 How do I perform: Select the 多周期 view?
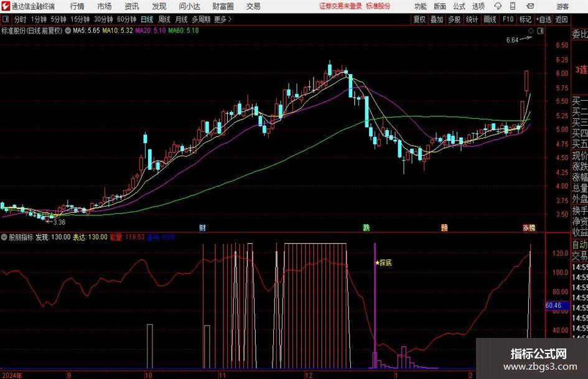pos(201,19)
